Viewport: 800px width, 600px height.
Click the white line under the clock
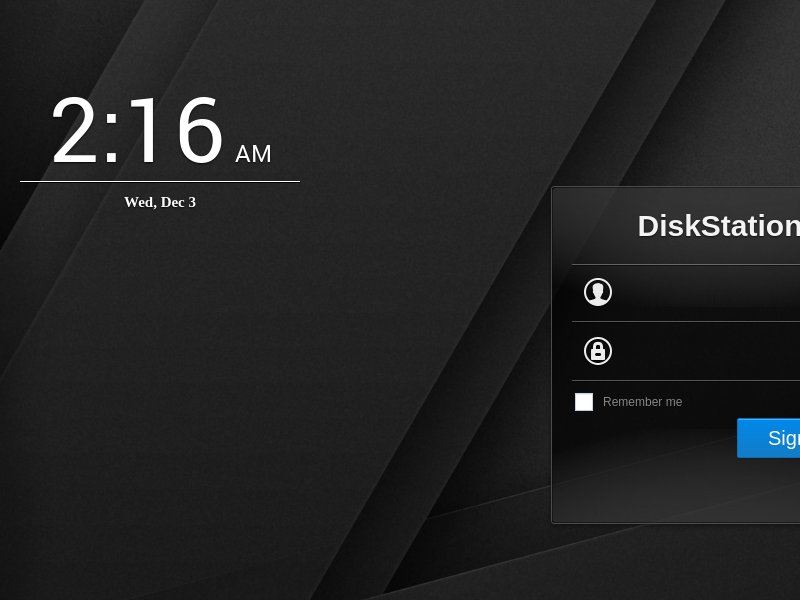(x=160, y=181)
